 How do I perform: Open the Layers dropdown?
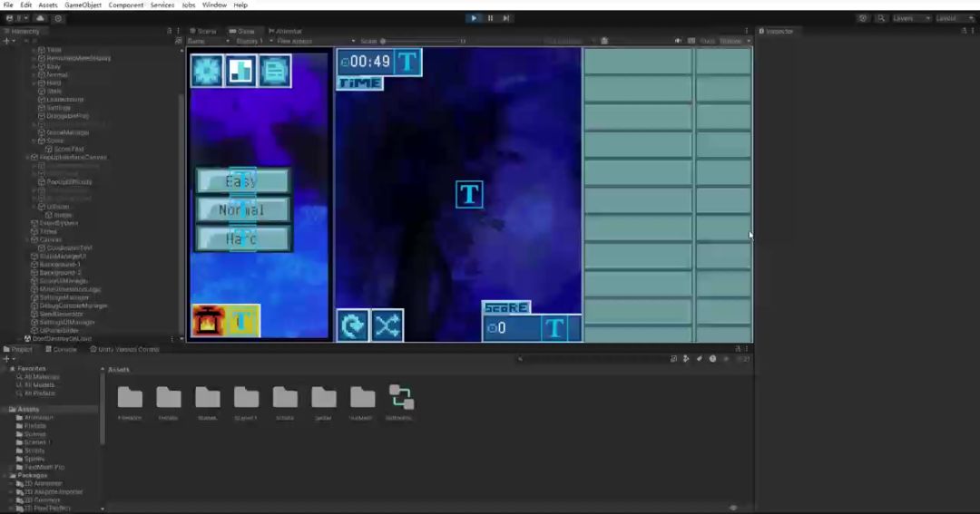point(911,18)
